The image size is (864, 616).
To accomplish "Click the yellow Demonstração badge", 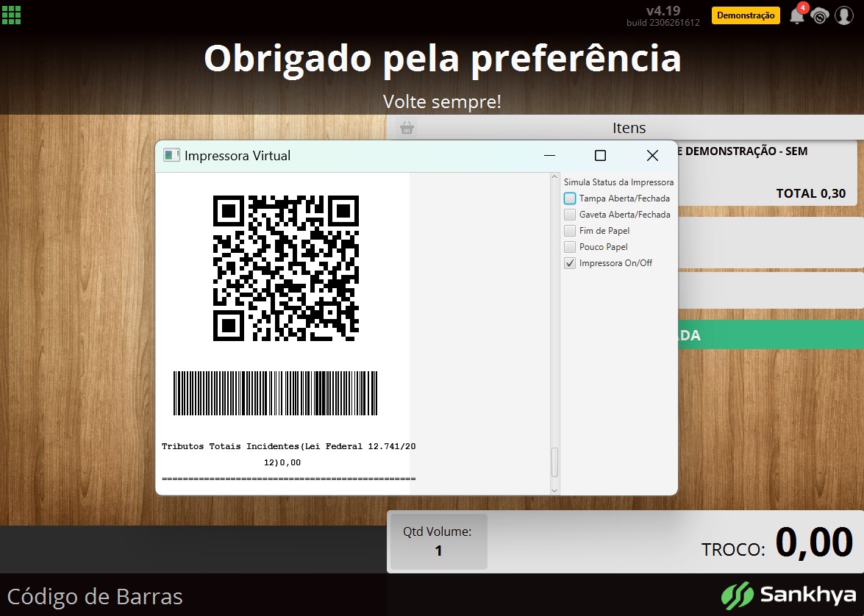I will (746, 15).
